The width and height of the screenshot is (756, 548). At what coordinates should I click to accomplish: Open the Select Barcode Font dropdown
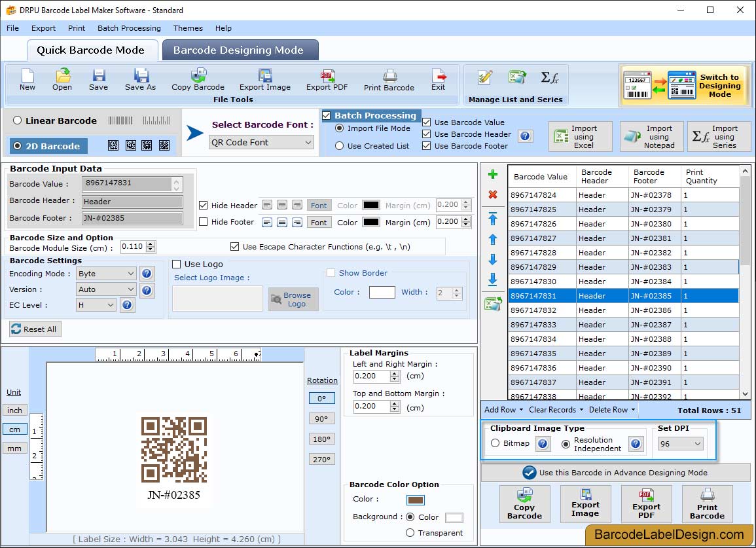(261, 142)
